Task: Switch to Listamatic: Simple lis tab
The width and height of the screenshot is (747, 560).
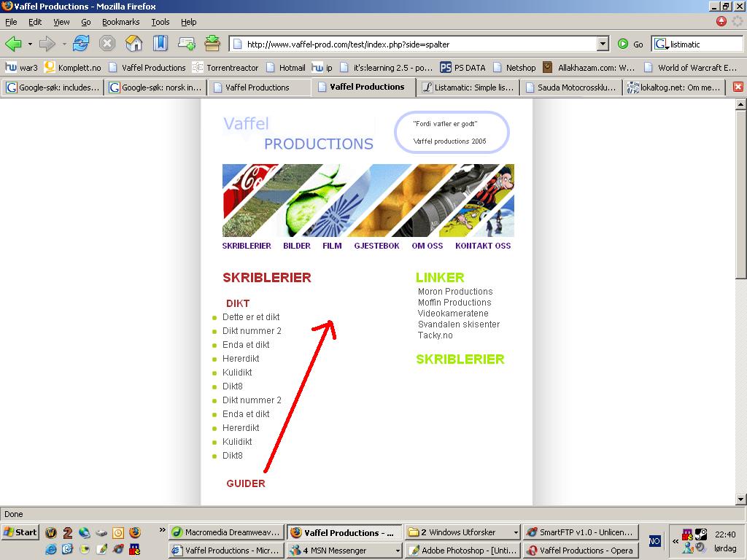Action: click(x=468, y=87)
